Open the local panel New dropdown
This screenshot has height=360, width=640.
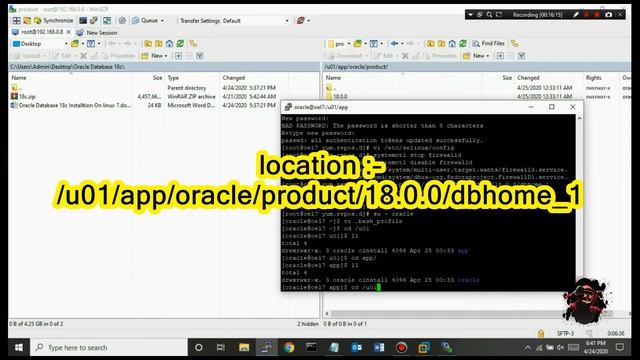154,56
